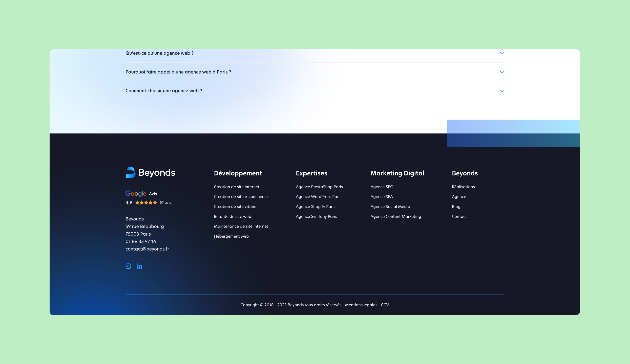Click the Beyonds logo in the footer
This screenshot has height=364, width=630.
click(x=150, y=173)
